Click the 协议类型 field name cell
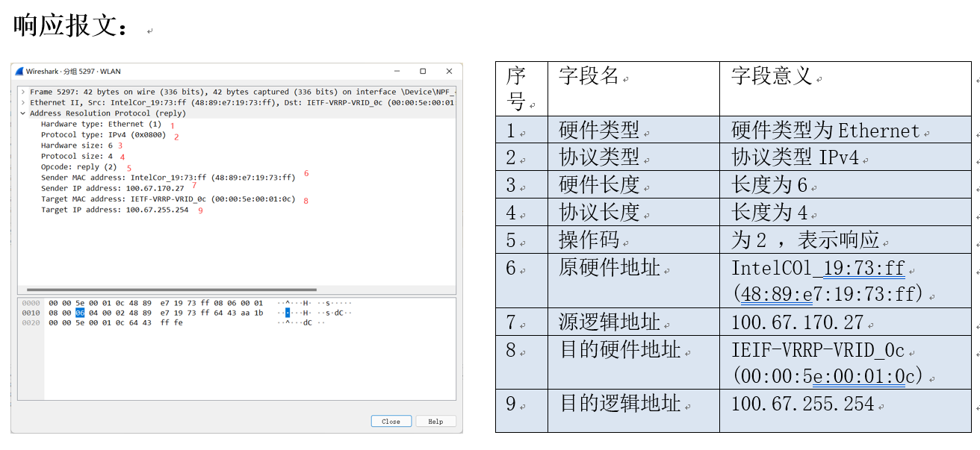 [633, 157]
